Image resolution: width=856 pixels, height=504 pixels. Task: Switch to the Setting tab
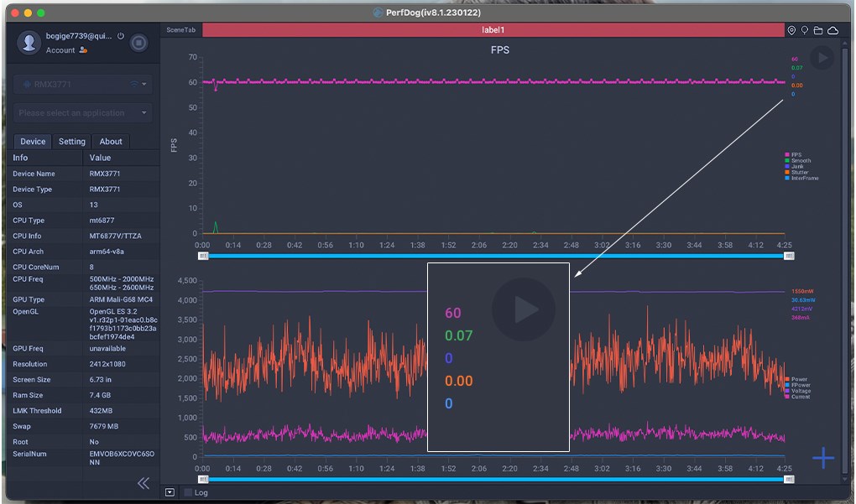tap(72, 142)
